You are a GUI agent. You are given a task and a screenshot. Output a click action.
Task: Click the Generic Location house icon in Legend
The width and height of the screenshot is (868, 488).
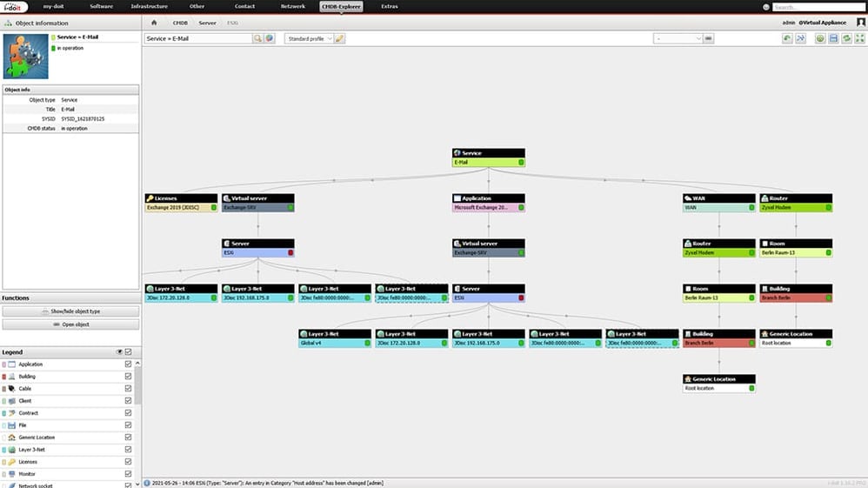coord(11,437)
